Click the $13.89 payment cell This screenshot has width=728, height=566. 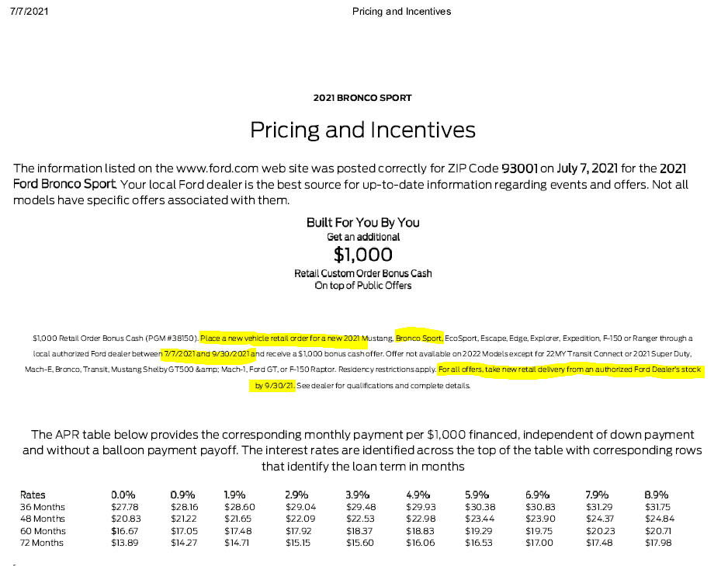tap(124, 543)
